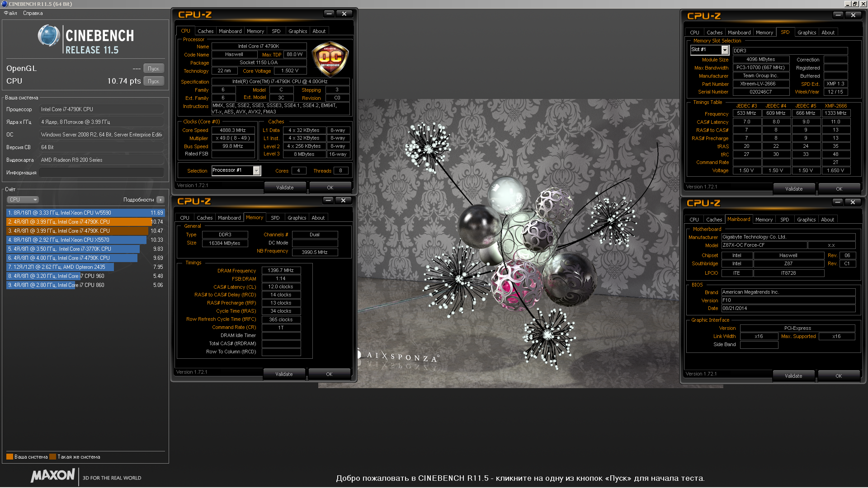
Task: Click the Core Voltage value 1.502 V
Action: click(x=290, y=71)
